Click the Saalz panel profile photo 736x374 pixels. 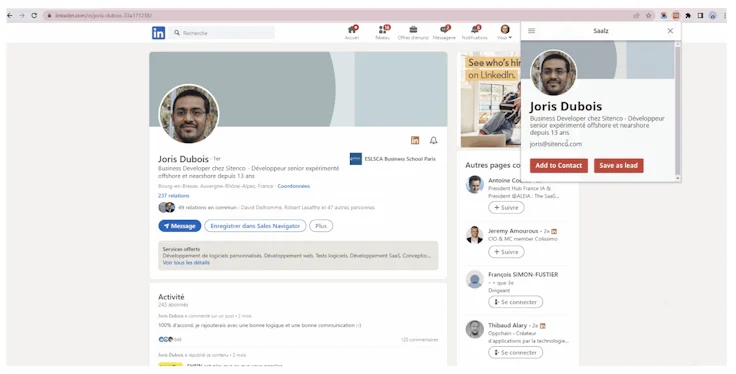[x=554, y=72]
